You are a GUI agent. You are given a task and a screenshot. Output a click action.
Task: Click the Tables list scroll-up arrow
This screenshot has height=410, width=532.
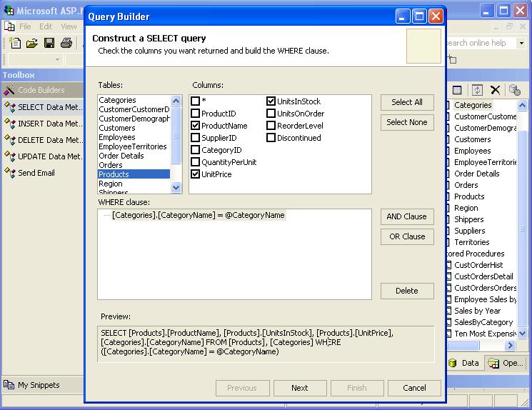176,101
